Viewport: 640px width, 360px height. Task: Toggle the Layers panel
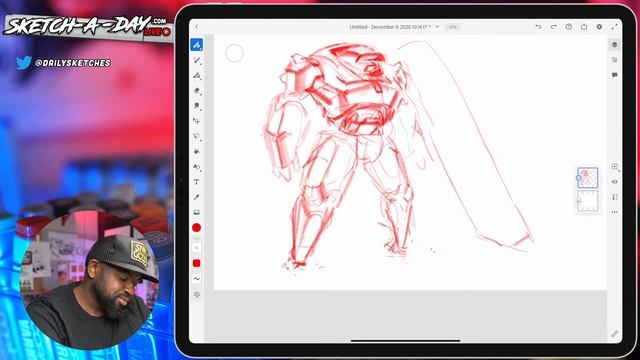click(615, 45)
